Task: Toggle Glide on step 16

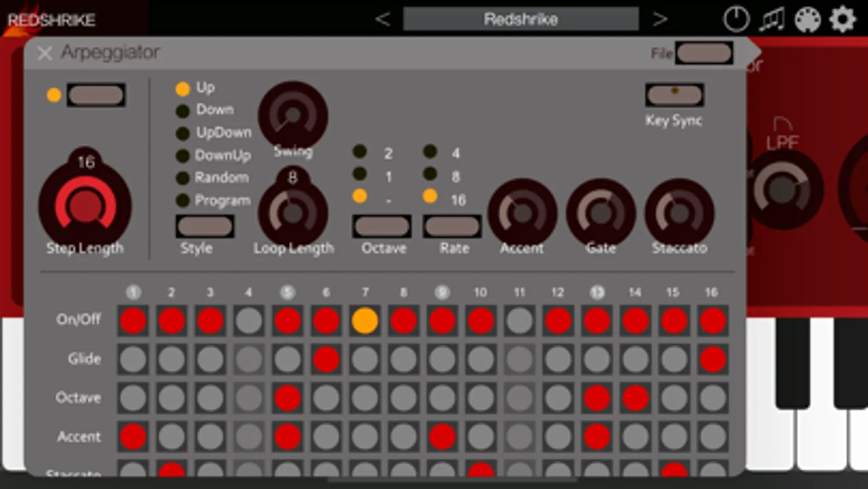Action: click(x=712, y=359)
